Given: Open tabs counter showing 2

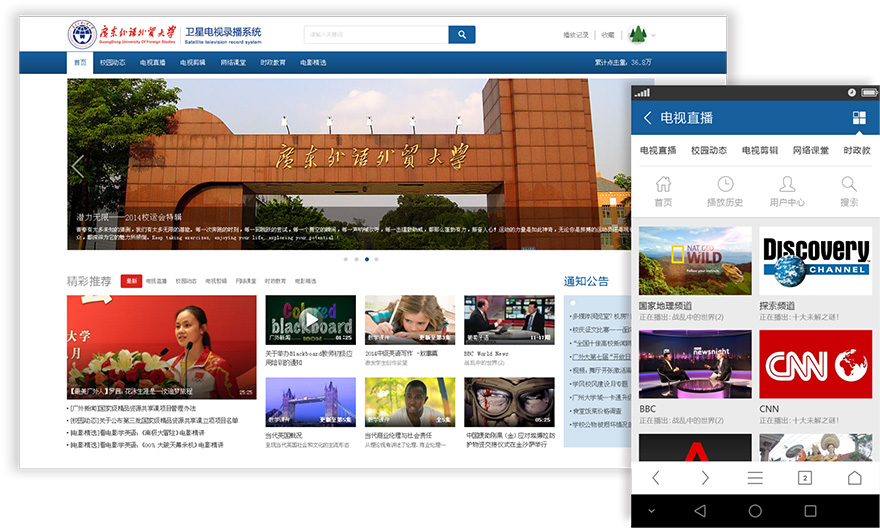Looking at the screenshot, I should tap(805, 478).
